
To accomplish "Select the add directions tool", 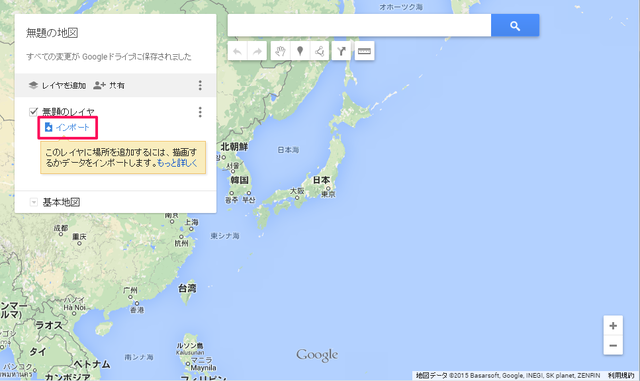I will coord(341,51).
